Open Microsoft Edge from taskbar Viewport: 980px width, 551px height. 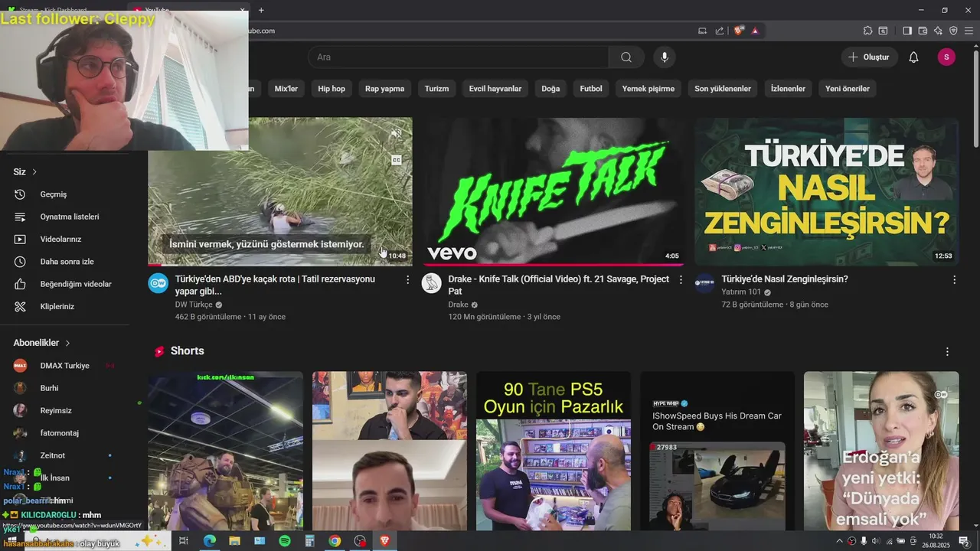(209, 541)
